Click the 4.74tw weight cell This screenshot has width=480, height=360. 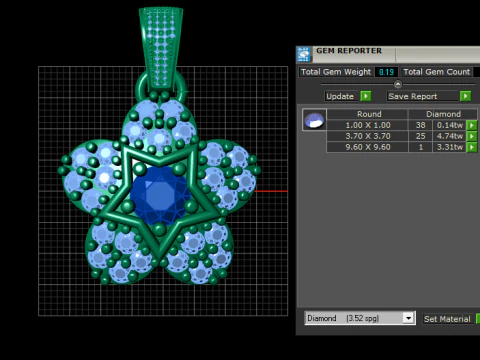[x=449, y=136]
